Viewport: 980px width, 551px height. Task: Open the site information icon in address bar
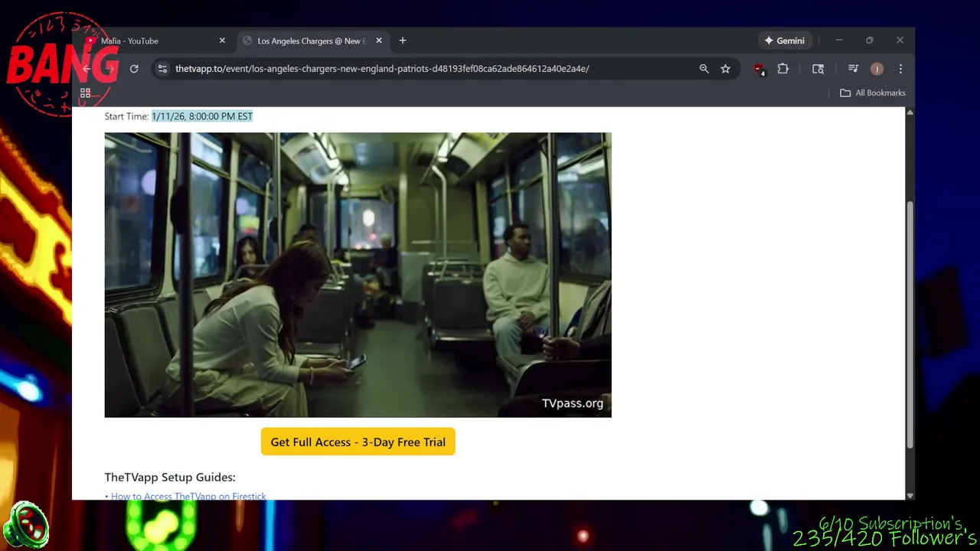[x=162, y=69]
